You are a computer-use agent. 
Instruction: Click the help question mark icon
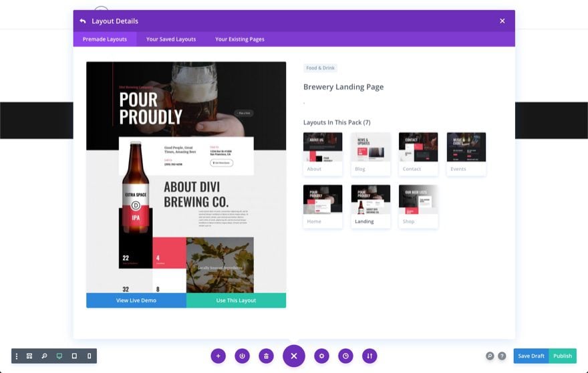click(x=502, y=356)
